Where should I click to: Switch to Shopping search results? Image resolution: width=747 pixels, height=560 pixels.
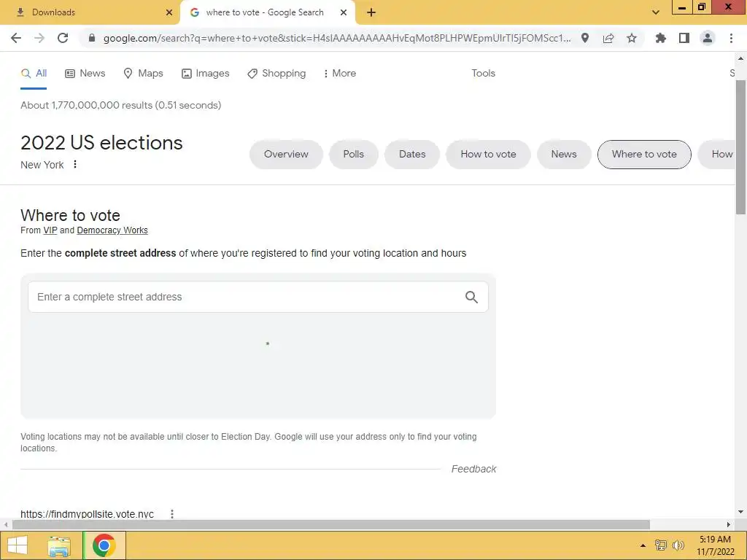(x=276, y=74)
